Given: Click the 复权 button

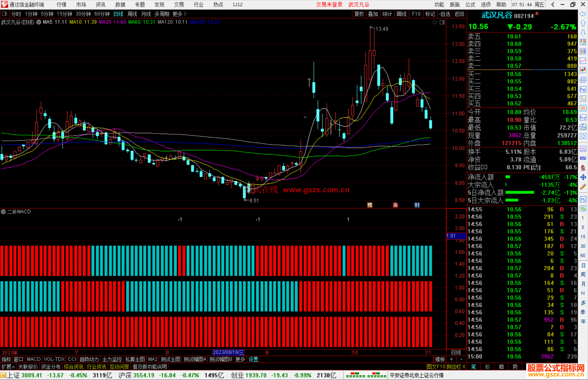Looking at the screenshot, I should [x=359, y=14].
